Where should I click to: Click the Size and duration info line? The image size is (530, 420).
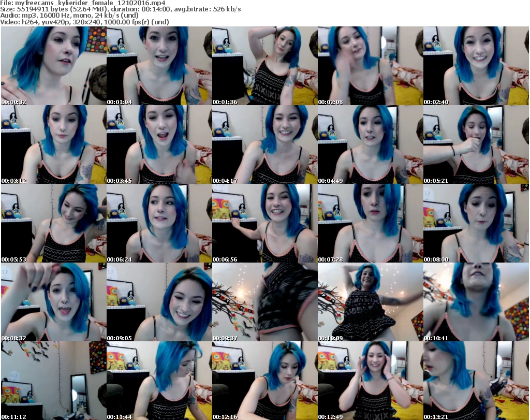point(121,9)
